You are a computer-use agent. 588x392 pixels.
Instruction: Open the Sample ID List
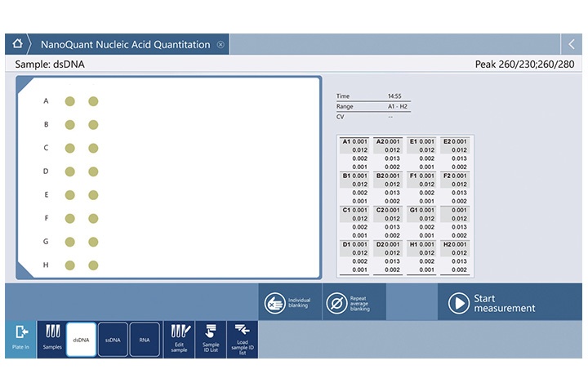210,339
